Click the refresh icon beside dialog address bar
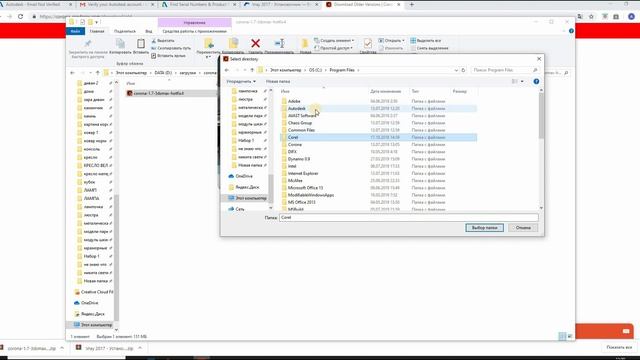640x360 pixels. (x=463, y=70)
